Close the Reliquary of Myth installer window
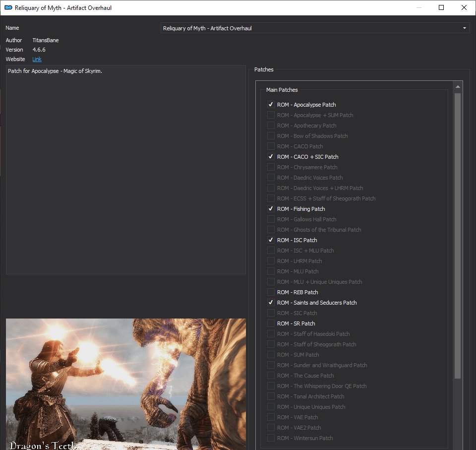This screenshot has width=476, height=450. coord(464,7)
